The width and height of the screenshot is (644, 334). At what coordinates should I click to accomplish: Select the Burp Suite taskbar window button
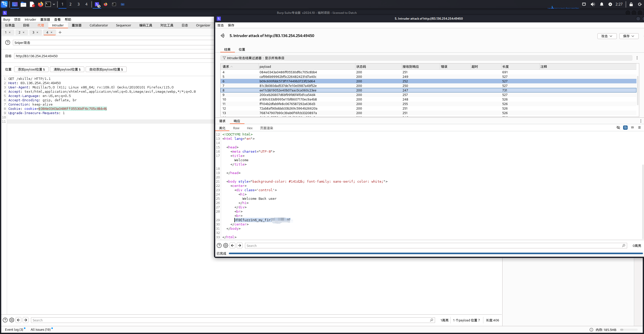point(97,4)
